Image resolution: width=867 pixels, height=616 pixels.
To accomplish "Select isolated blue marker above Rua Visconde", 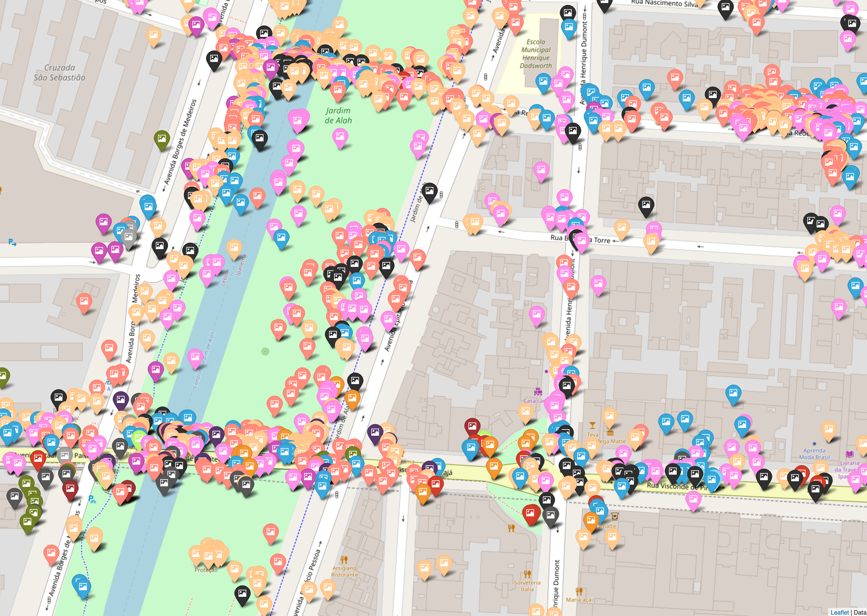I will 733,393.
